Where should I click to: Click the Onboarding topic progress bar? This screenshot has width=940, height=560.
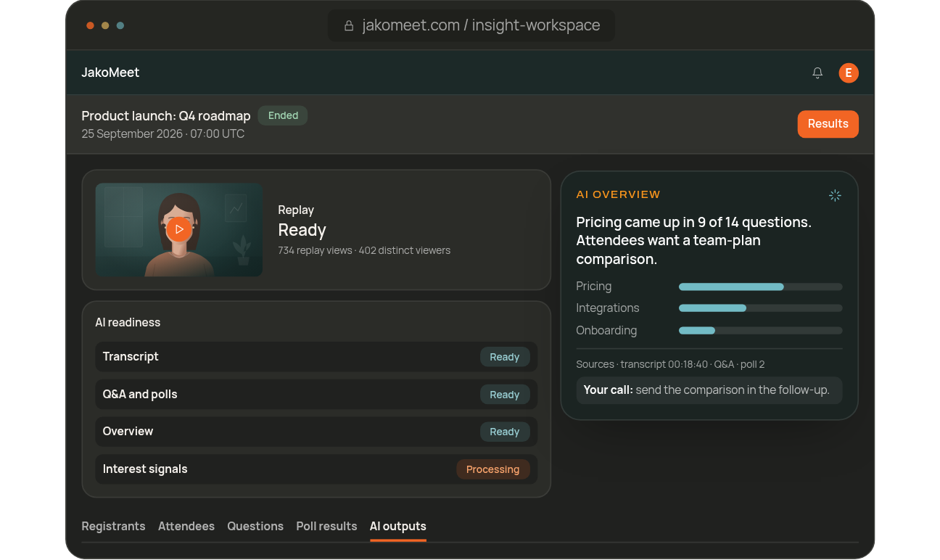761,331
